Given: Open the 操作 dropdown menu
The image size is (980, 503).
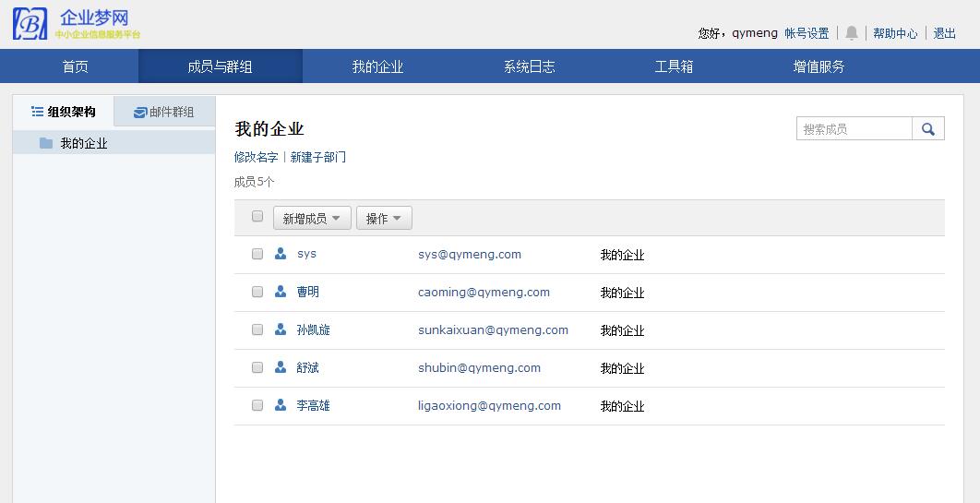Looking at the screenshot, I should 383,219.
